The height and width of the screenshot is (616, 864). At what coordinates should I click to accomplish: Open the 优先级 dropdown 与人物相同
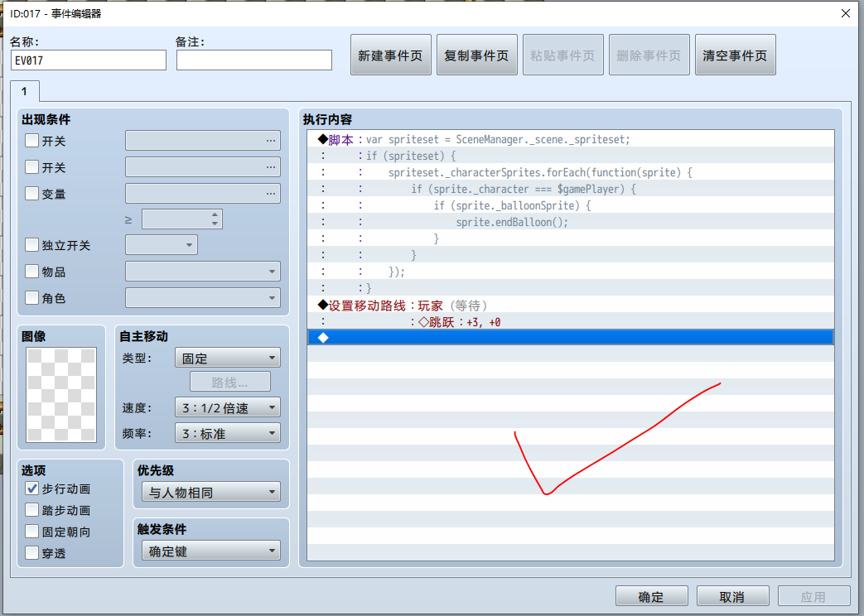point(211,492)
